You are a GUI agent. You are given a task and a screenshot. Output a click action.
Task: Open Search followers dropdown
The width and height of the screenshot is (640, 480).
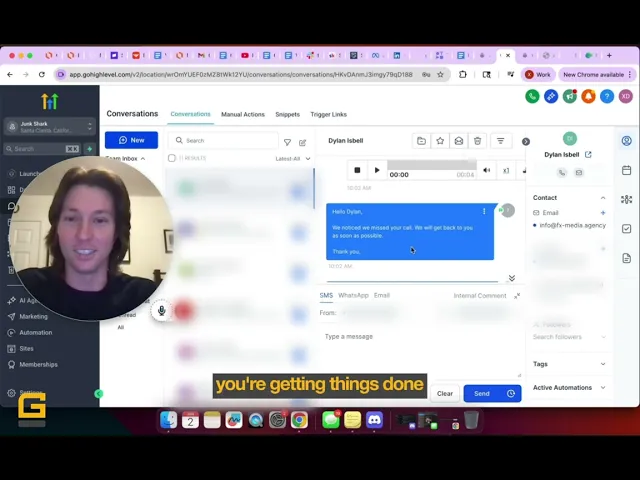[x=569, y=337]
